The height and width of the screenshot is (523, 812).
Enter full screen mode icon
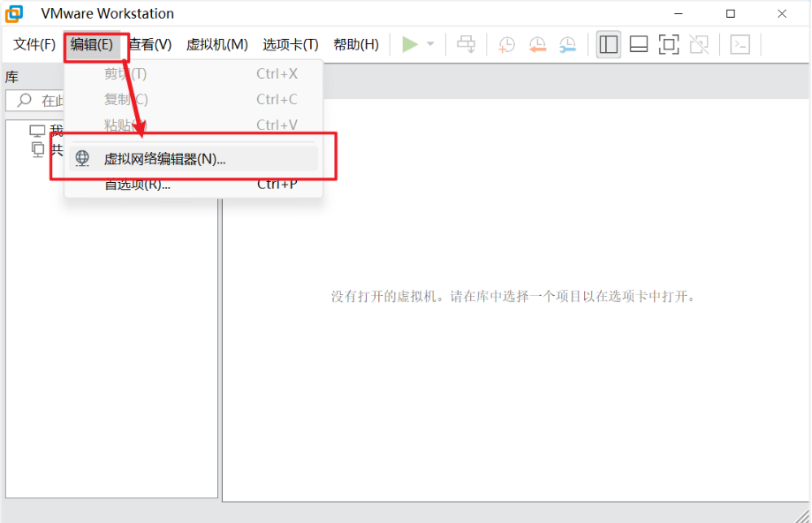(669, 44)
